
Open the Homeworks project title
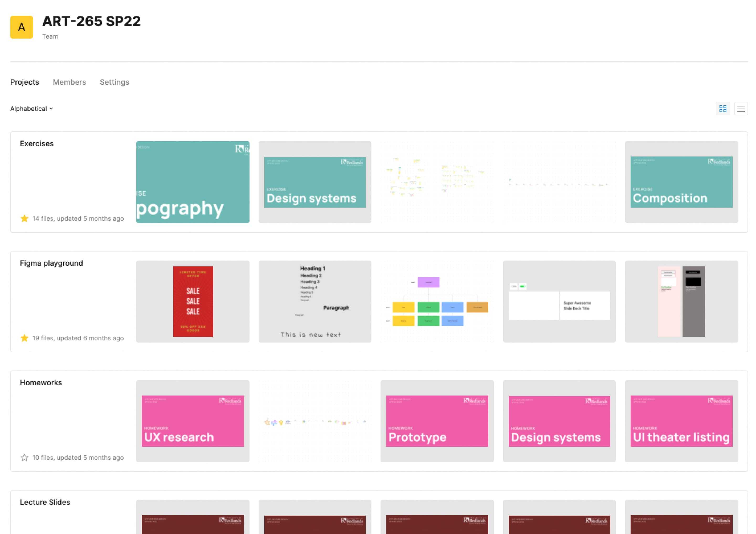click(41, 382)
